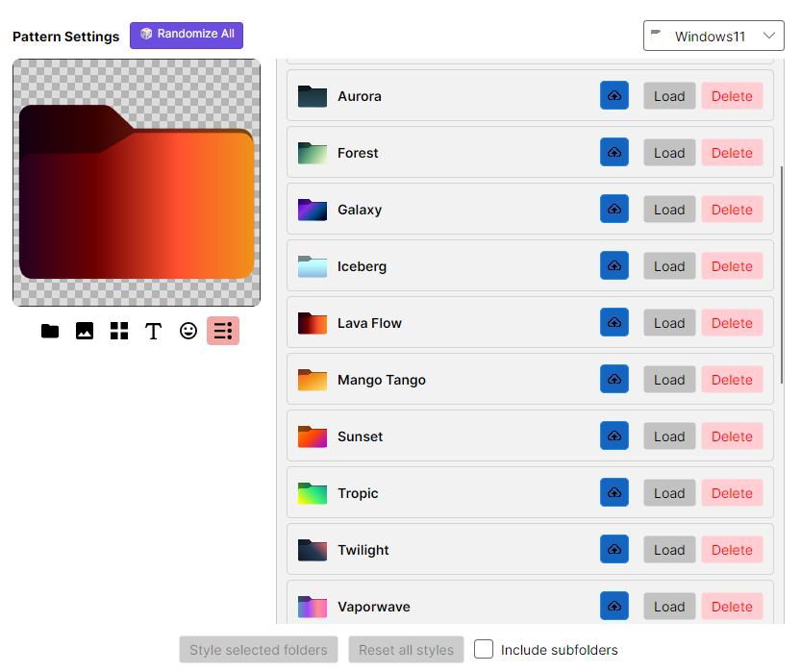This screenshot has height=672, width=801.
Task: Open the emoji picker tab icon
Action: coord(188,331)
